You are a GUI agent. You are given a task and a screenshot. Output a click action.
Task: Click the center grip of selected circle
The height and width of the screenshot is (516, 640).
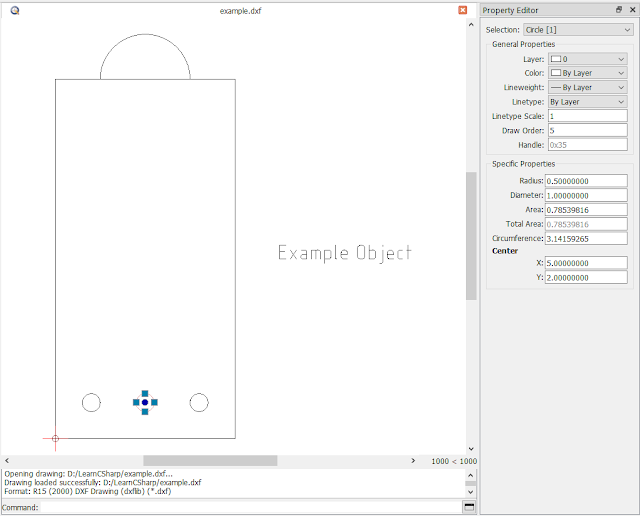[145, 403]
